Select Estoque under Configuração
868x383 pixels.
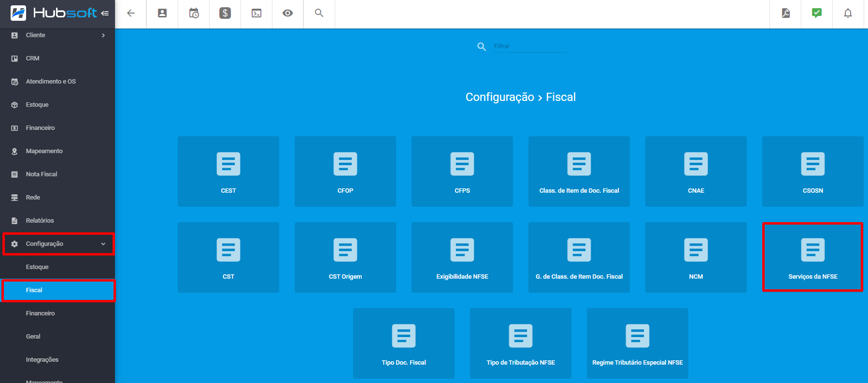57,267
